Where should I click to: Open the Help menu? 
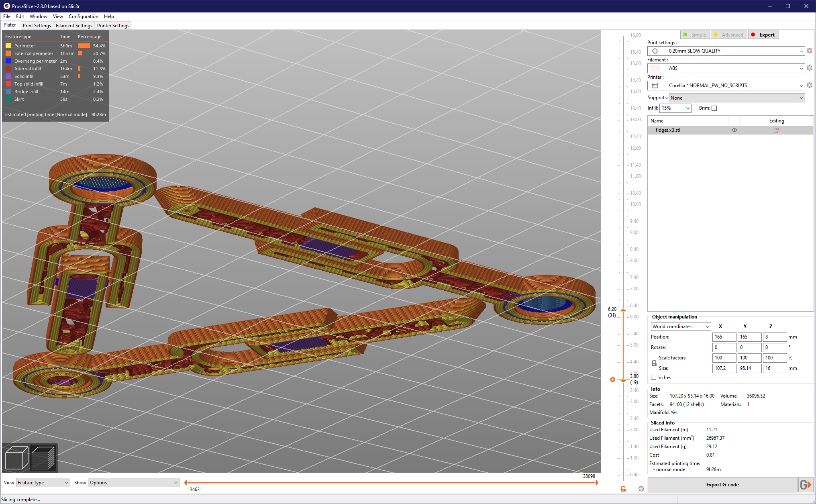[x=109, y=16]
